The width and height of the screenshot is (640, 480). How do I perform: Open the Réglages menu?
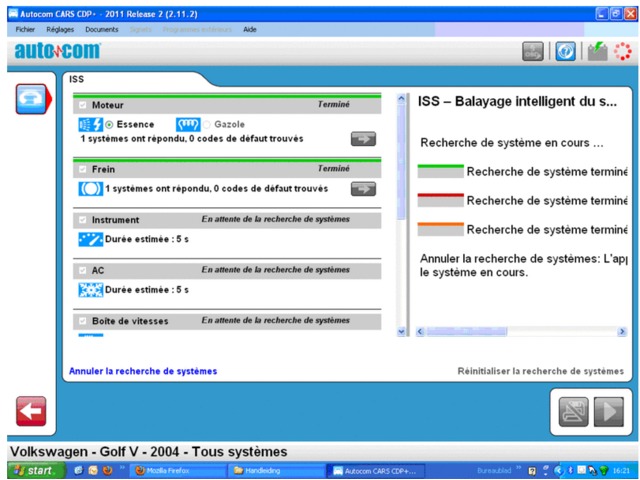(x=60, y=29)
